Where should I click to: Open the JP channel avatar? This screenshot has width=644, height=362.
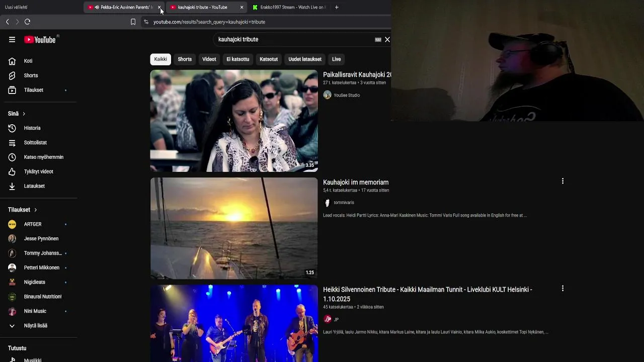click(x=327, y=319)
